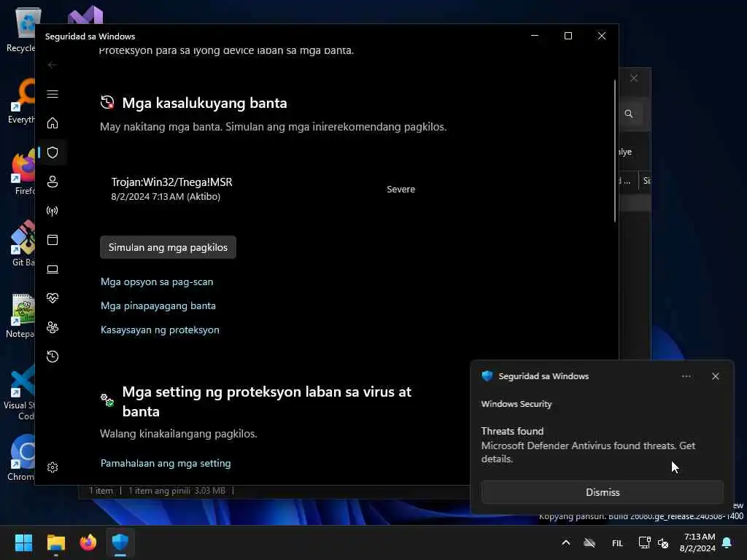This screenshot has width=747, height=560.
Task: Click the back arrow in Windows Security
Action: click(x=53, y=65)
